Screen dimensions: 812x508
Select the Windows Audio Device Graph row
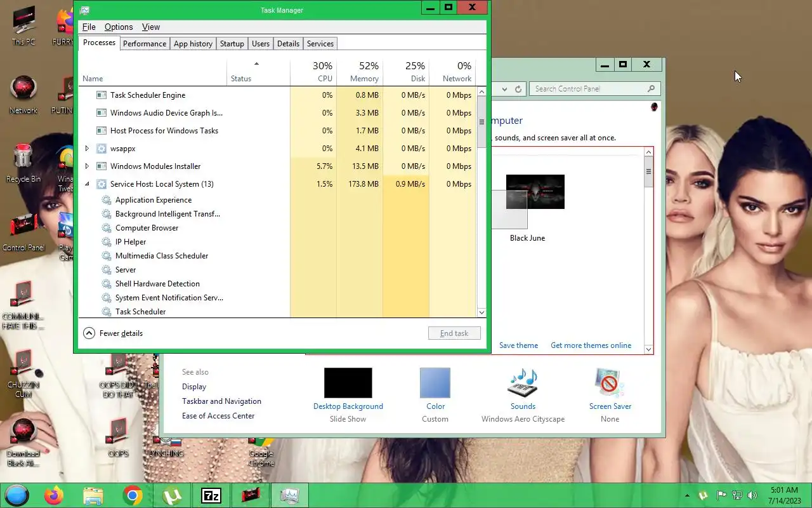tap(277, 113)
